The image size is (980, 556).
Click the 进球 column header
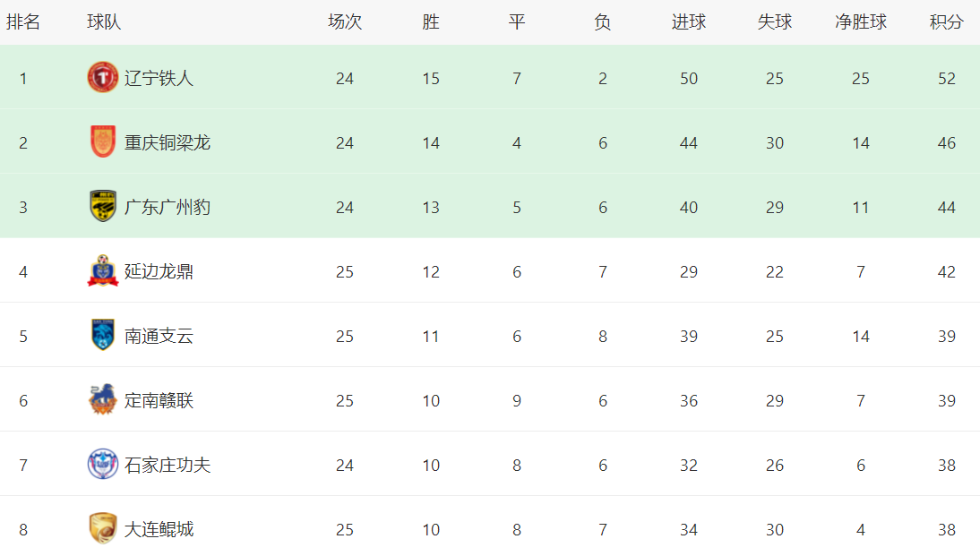coord(688,22)
